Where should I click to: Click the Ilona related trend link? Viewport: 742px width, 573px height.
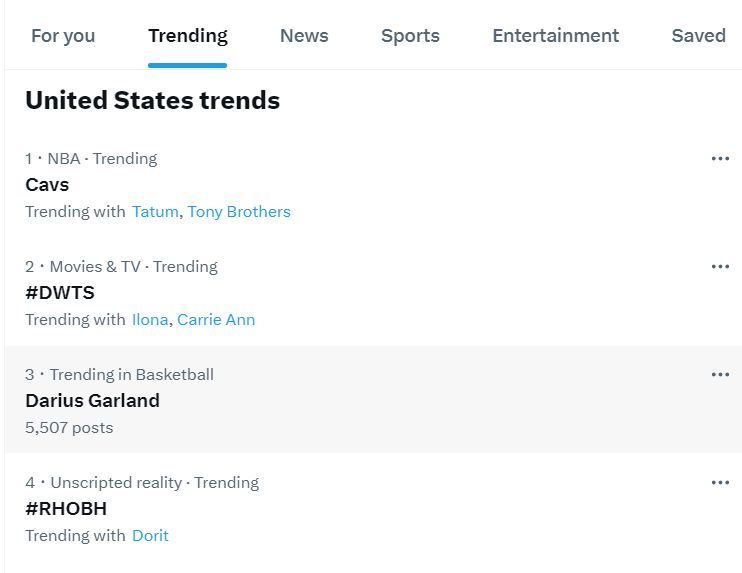(x=150, y=320)
